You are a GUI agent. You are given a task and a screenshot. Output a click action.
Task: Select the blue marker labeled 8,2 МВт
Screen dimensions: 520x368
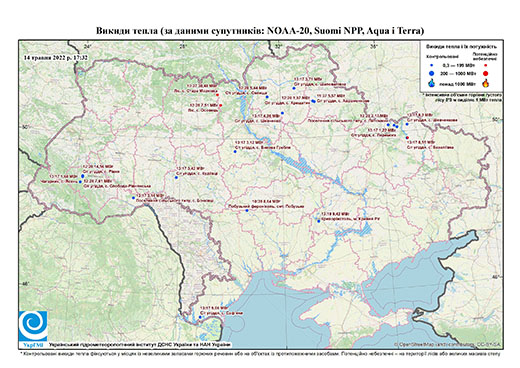coord(407,124)
